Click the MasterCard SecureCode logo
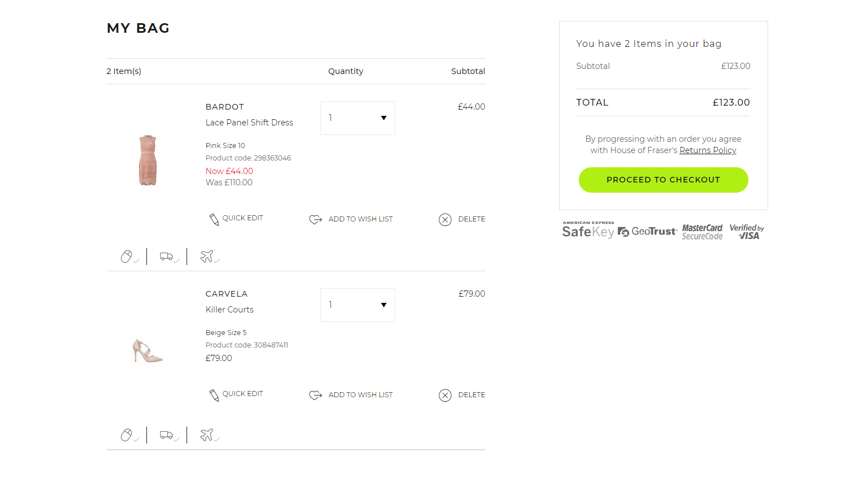Image resolution: width=866 pixels, height=504 pixels. coord(702,232)
